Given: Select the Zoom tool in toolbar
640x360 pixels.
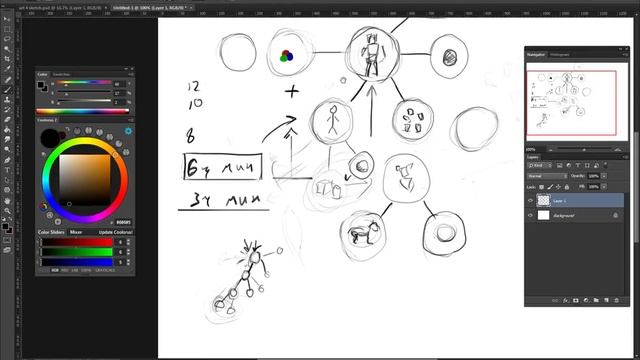Looking at the screenshot, I should click(x=7, y=211).
